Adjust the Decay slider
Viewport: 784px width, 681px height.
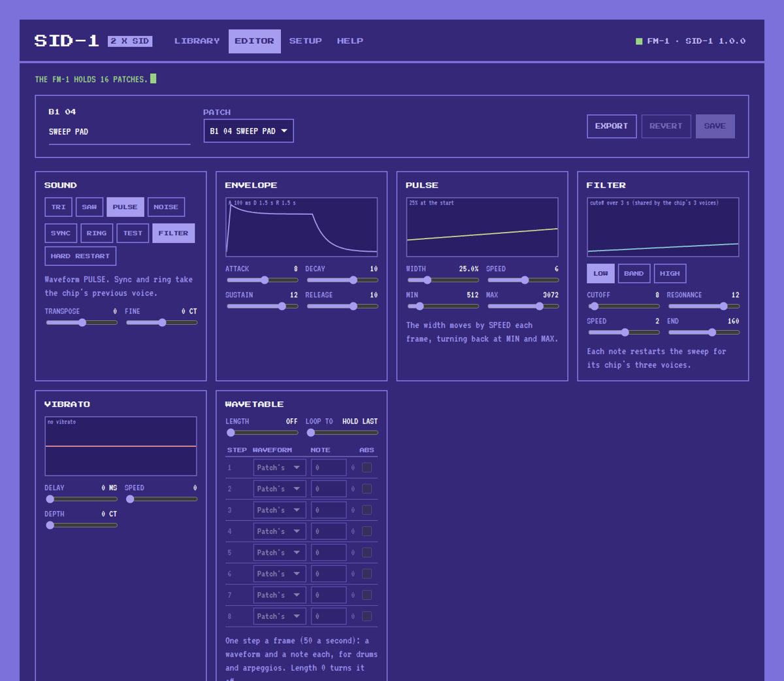pyautogui.click(x=343, y=280)
